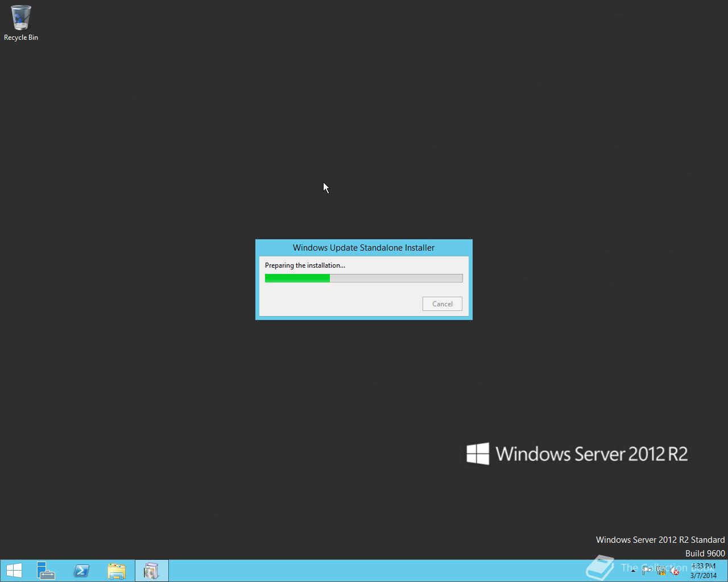Open File Explorer from the taskbar
Screen dimensions: 728x582
[x=117, y=571]
